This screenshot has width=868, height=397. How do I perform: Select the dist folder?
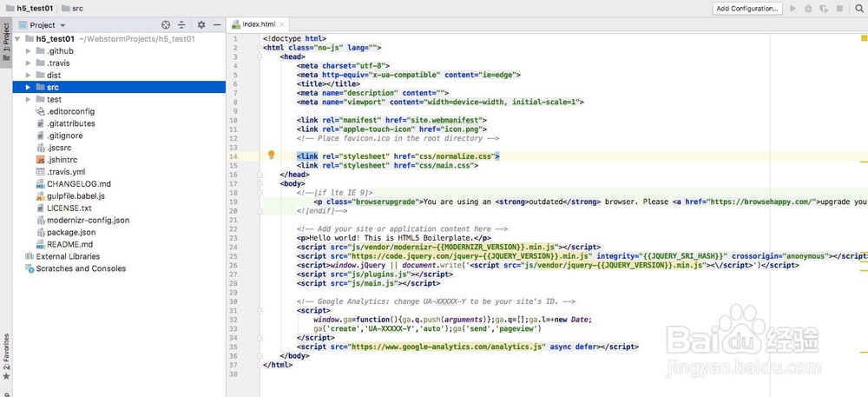(54, 76)
